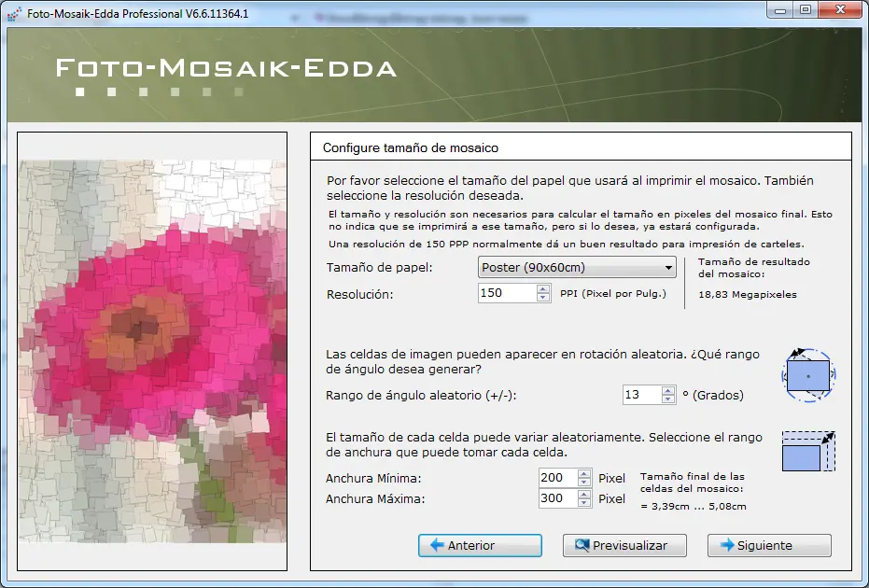Image resolution: width=869 pixels, height=588 pixels.
Task: Increase Anchura Mínima with up arrow
Action: (584, 473)
